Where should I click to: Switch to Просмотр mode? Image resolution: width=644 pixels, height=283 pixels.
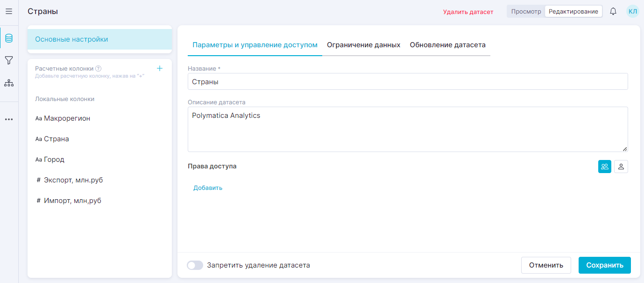click(526, 11)
